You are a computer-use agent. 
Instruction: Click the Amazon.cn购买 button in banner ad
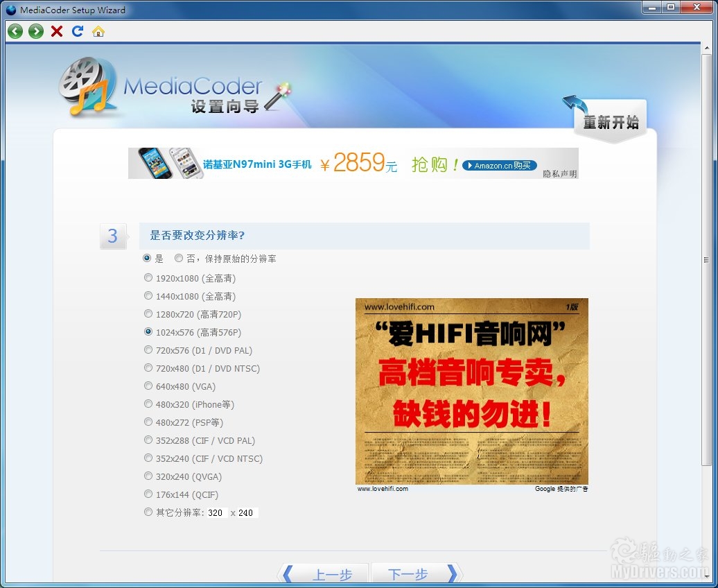pos(500,166)
